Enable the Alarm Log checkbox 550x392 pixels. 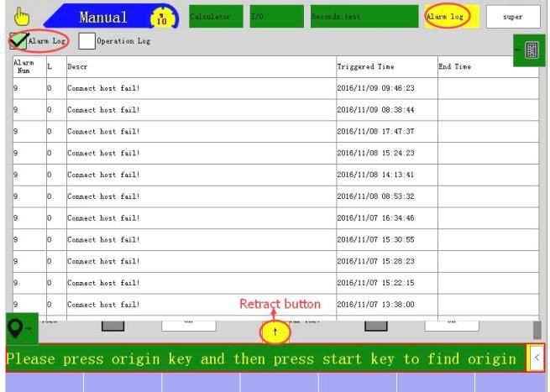(x=18, y=40)
